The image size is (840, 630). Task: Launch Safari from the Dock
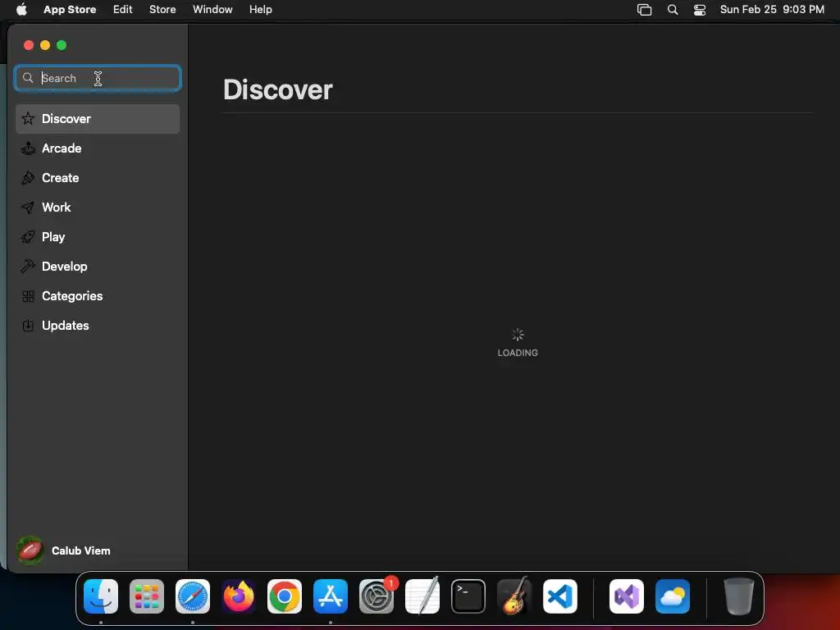click(193, 596)
